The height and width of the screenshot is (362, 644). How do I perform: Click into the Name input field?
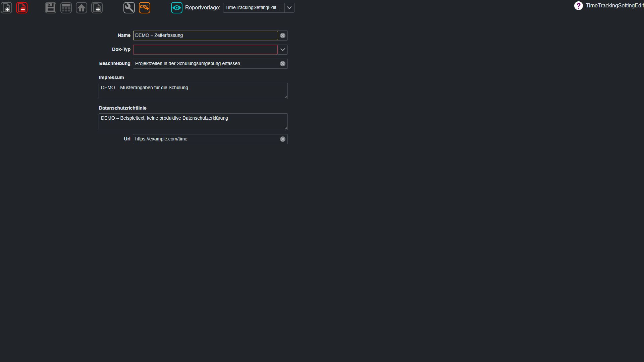tap(205, 36)
